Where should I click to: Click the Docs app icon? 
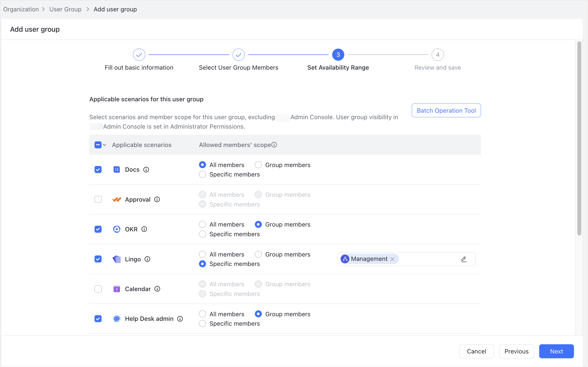(x=117, y=169)
